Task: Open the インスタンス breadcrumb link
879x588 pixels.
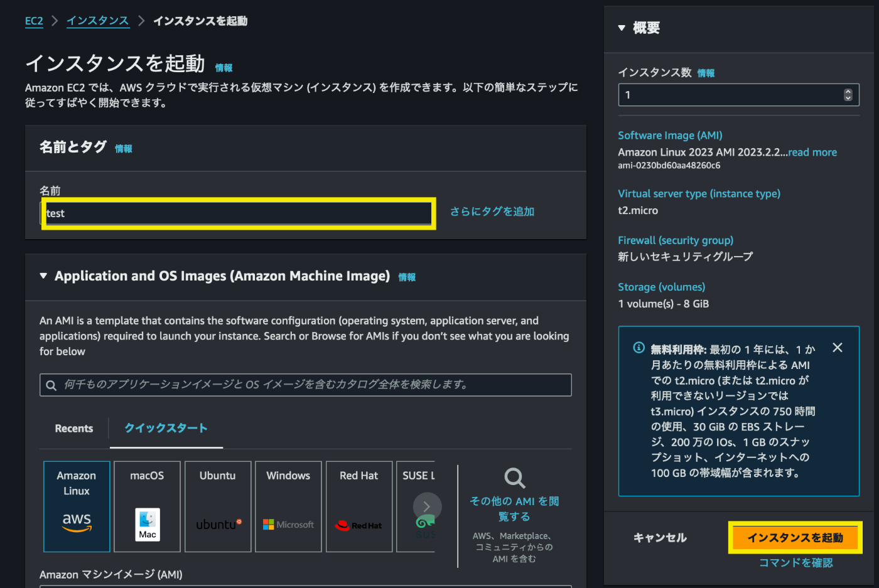Action: point(98,21)
